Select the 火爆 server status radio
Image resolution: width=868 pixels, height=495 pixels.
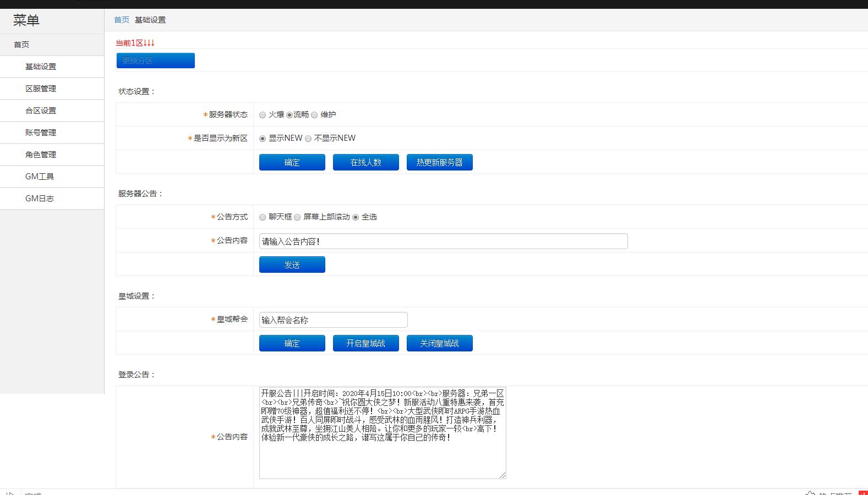[x=263, y=115]
